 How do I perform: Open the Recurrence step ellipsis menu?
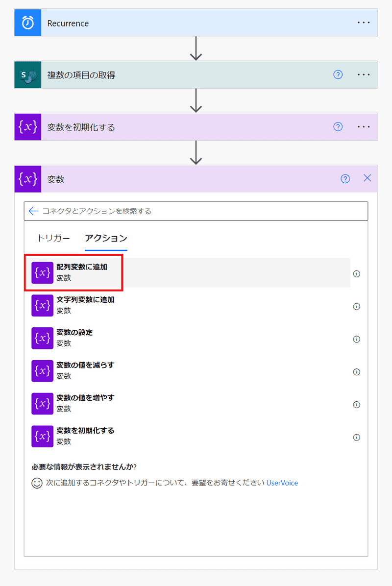pyautogui.click(x=364, y=23)
